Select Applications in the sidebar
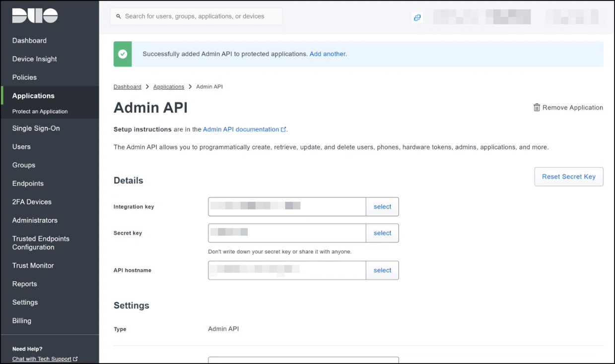This screenshot has height=364, width=615. pos(33,96)
